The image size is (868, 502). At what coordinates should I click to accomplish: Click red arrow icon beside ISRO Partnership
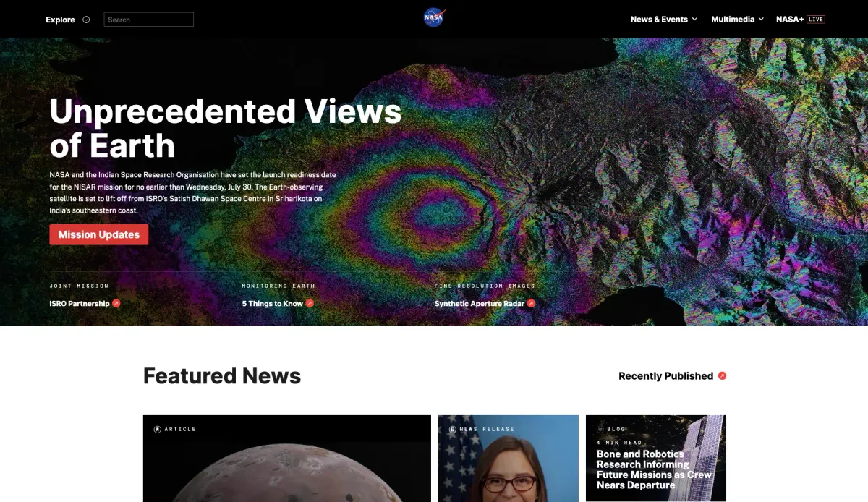(x=116, y=304)
